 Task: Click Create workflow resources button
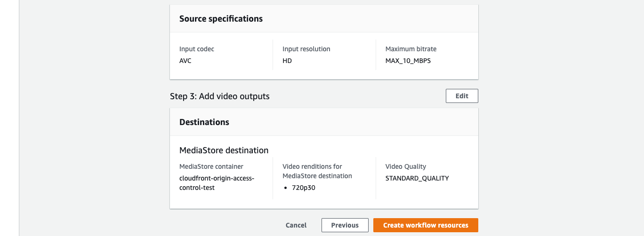coord(426,225)
